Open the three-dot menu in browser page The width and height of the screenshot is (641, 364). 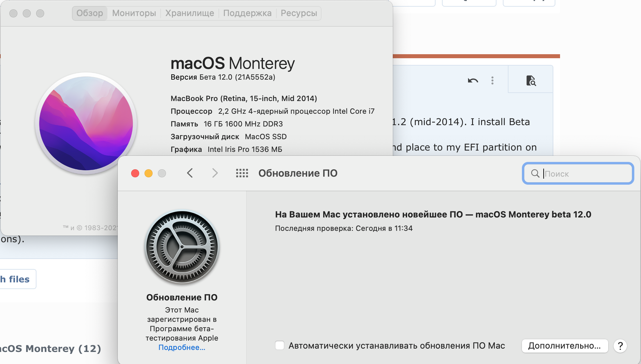click(x=492, y=81)
